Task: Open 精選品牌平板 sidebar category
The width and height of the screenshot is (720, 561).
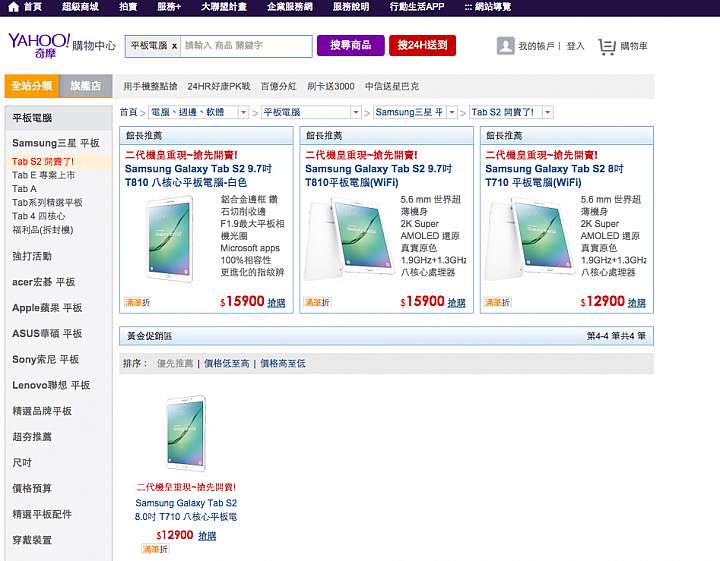Action: (x=42, y=411)
